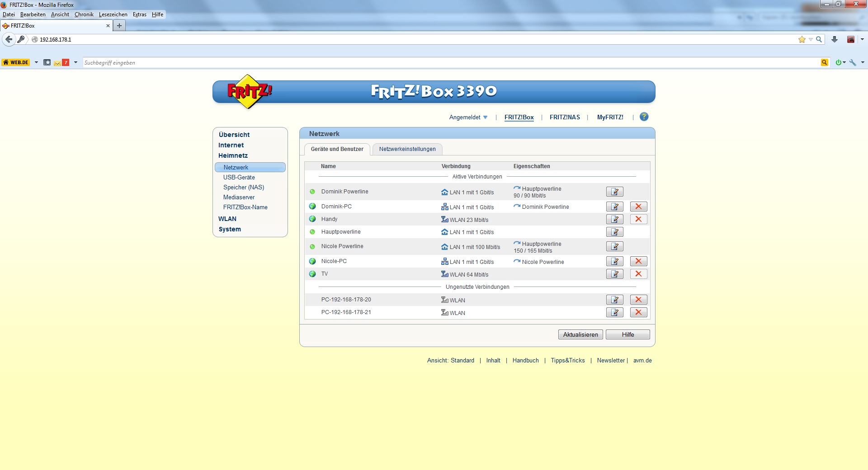Click the Hilfe button below the table
The height and width of the screenshot is (470, 868).
point(628,334)
